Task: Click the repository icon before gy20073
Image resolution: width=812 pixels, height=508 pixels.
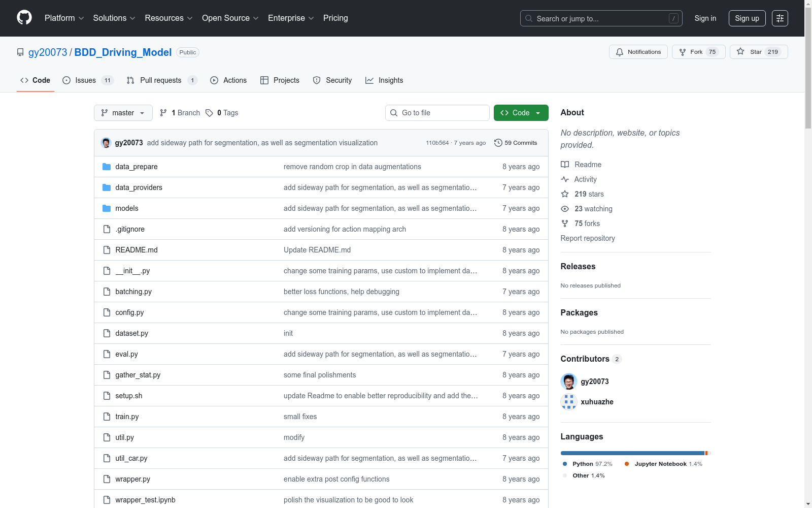Action: (20, 52)
